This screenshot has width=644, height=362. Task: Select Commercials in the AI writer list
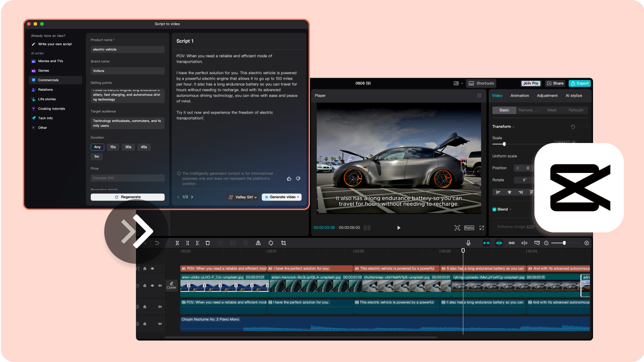[x=48, y=80]
